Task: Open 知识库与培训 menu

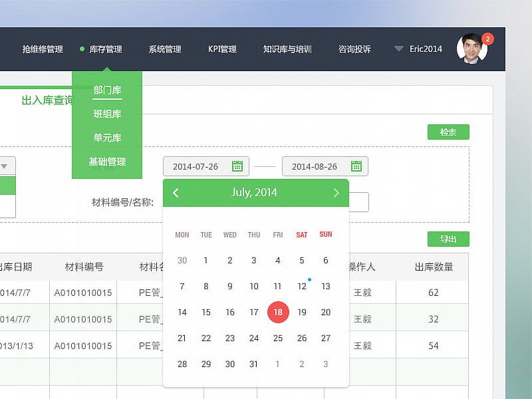Action: tap(287, 49)
